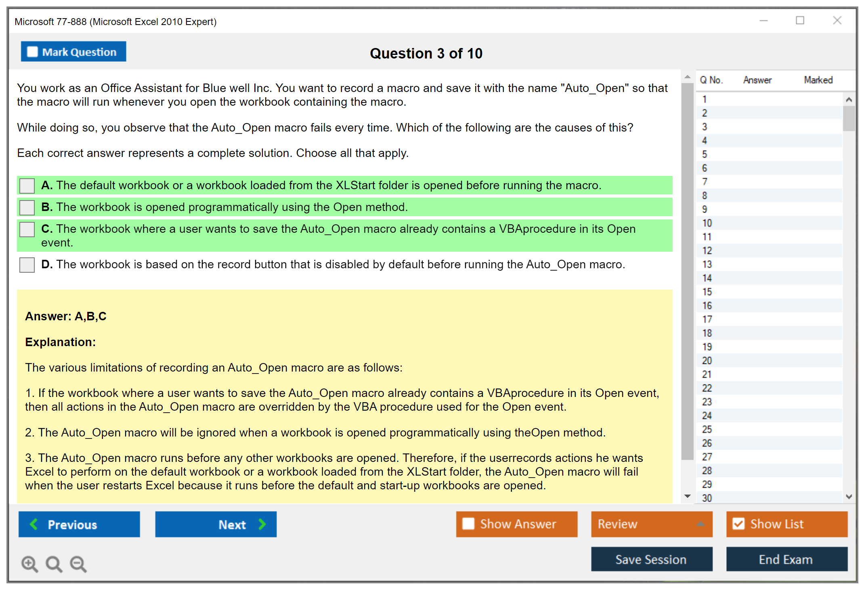Select question 21 in the list
The height and width of the screenshot is (593, 868).
[707, 374]
